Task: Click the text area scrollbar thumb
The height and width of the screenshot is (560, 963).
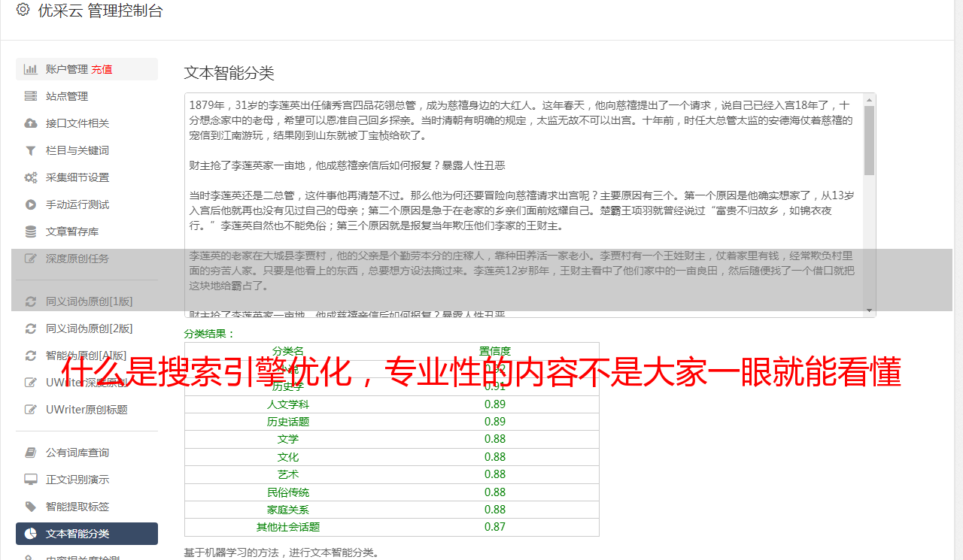Action: 870,140
